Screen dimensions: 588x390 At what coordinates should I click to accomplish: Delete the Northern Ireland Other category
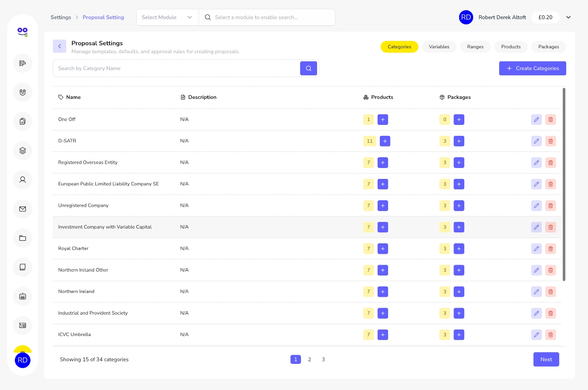click(551, 270)
